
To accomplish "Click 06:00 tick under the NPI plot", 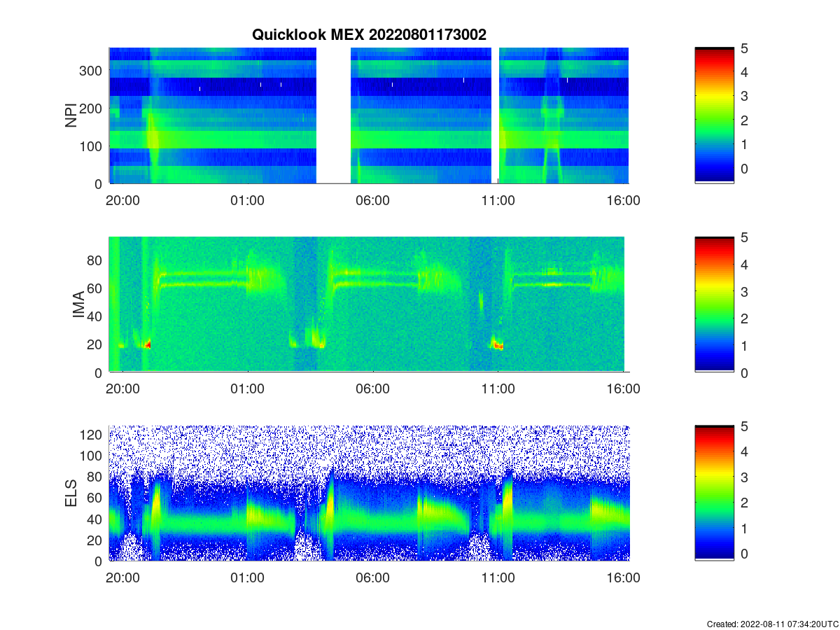I will pyautogui.click(x=373, y=200).
